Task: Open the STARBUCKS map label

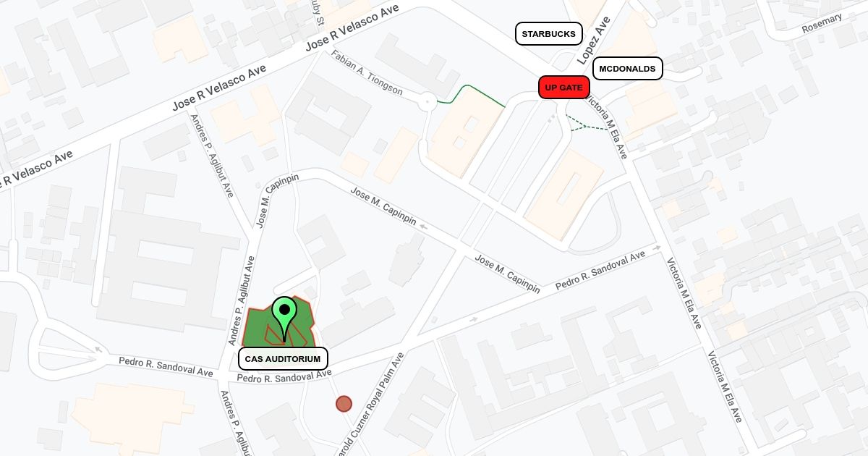Action: [x=549, y=34]
